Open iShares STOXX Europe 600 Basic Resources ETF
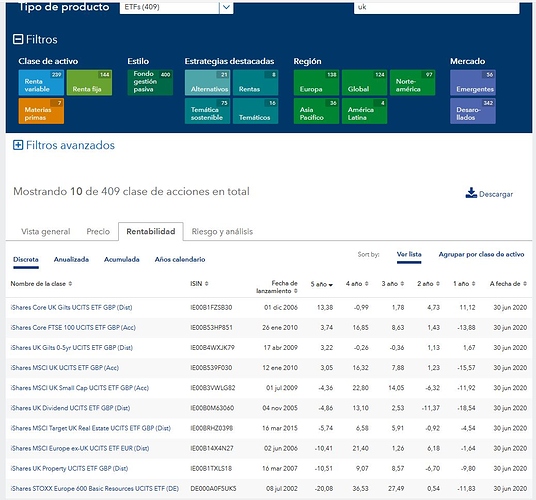The height and width of the screenshot is (500, 536). 95,489
